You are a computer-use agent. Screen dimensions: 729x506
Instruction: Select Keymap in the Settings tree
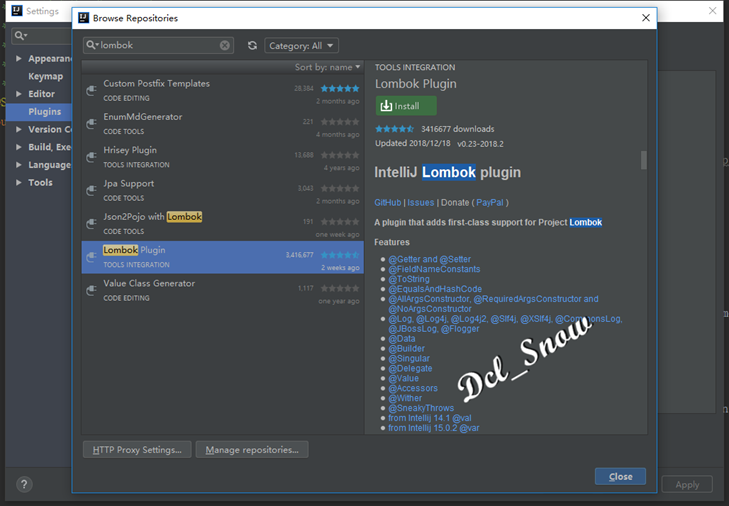click(x=46, y=76)
